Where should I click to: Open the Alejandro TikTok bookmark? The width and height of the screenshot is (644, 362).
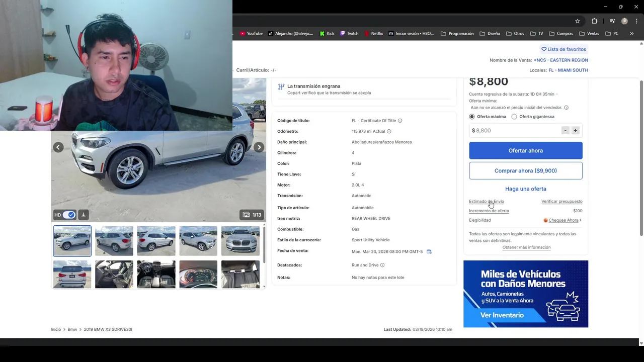click(290, 34)
